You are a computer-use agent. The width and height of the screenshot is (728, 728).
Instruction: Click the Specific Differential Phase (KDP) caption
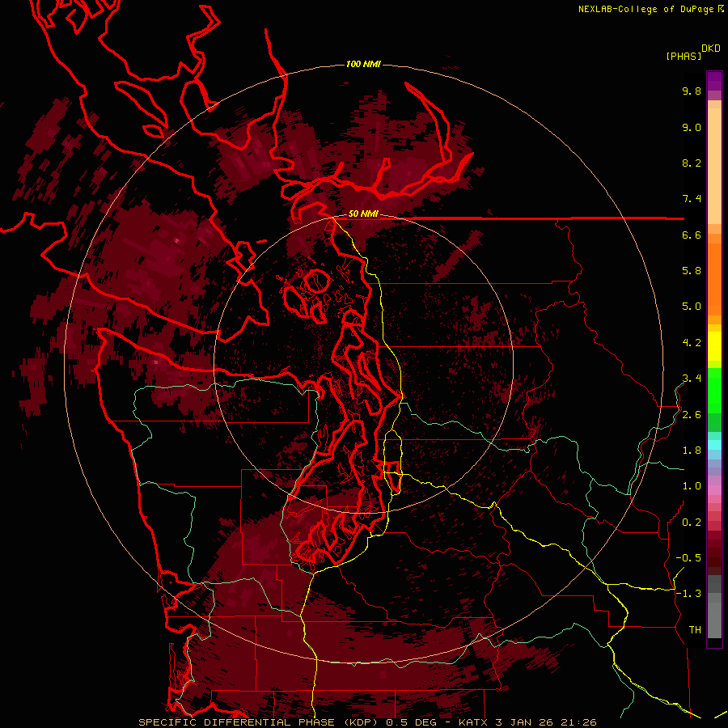click(x=259, y=722)
